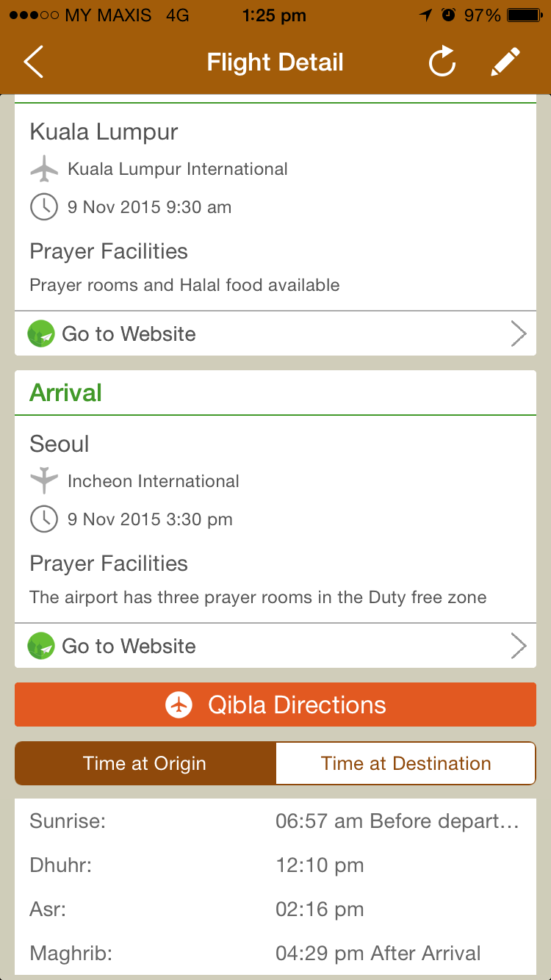Refresh the flight detail

pyautogui.click(x=442, y=62)
